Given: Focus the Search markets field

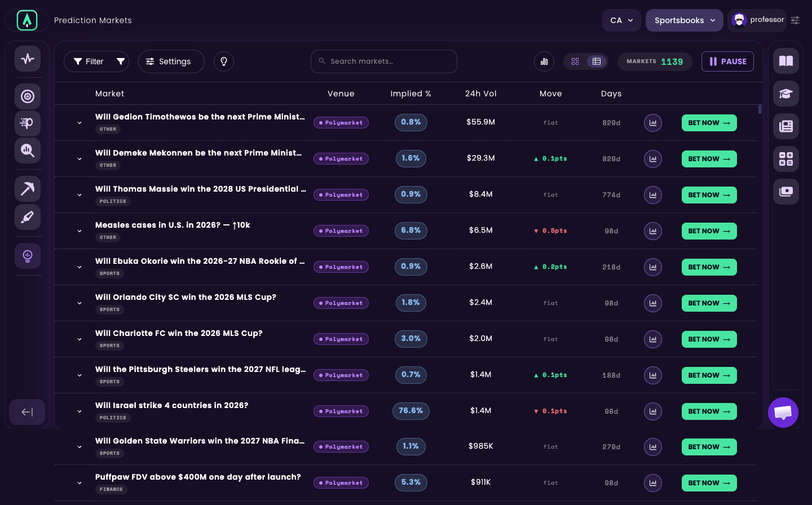Looking at the screenshot, I should click(384, 61).
